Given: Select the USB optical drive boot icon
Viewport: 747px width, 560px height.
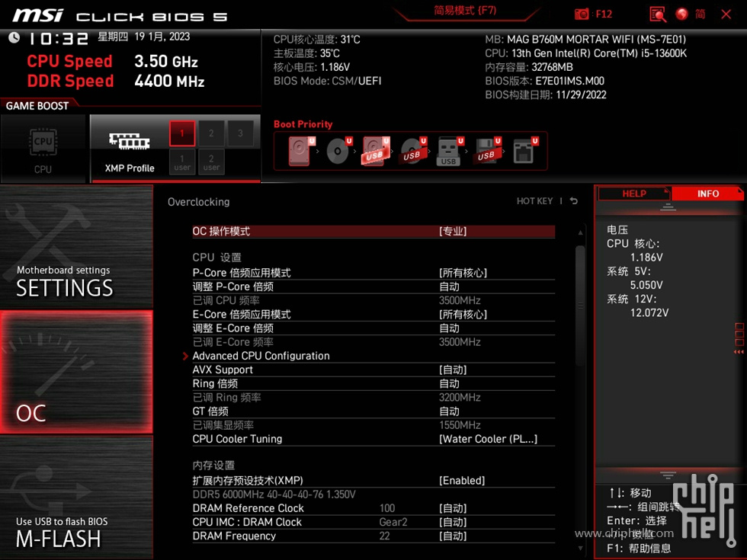Looking at the screenshot, I should pyautogui.click(x=413, y=151).
